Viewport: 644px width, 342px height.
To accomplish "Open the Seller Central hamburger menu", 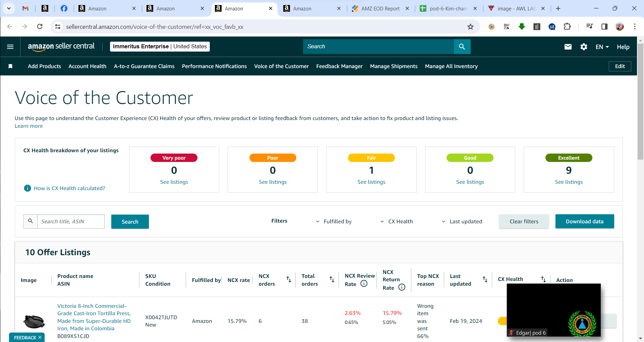I will point(10,47).
